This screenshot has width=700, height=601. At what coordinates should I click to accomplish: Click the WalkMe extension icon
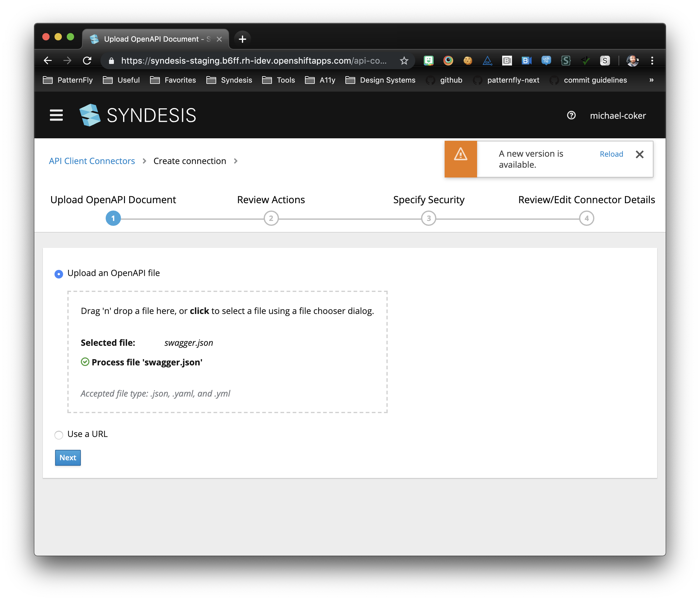tap(546, 61)
